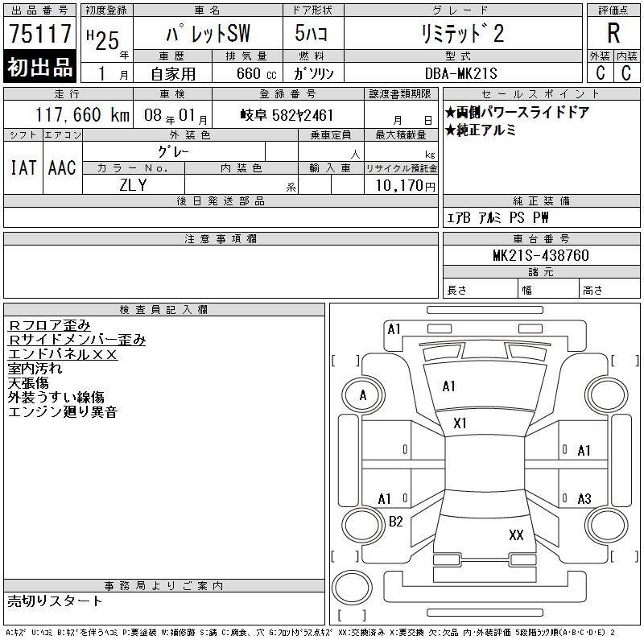Select A3 mark on the diagram
Screen dimensions: 644x644
(x=584, y=499)
